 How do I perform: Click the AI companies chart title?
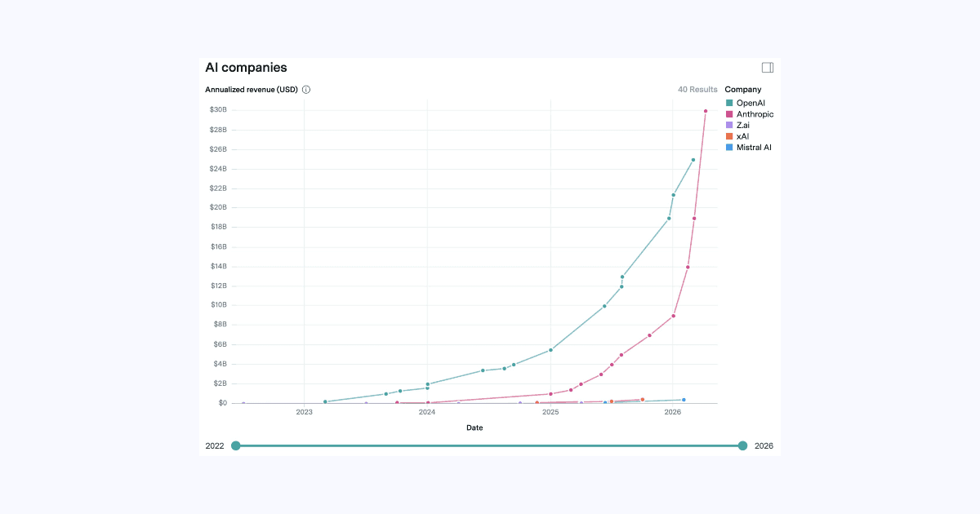(x=247, y=67)
